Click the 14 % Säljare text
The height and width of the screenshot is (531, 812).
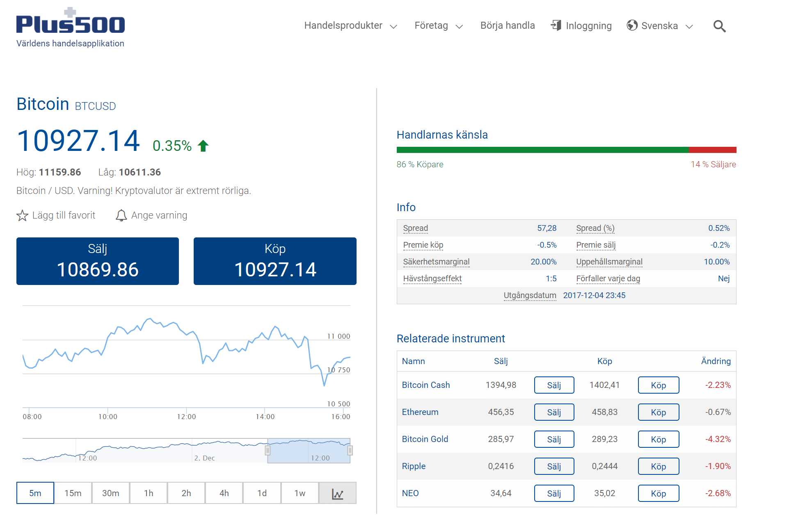point(713,164)
